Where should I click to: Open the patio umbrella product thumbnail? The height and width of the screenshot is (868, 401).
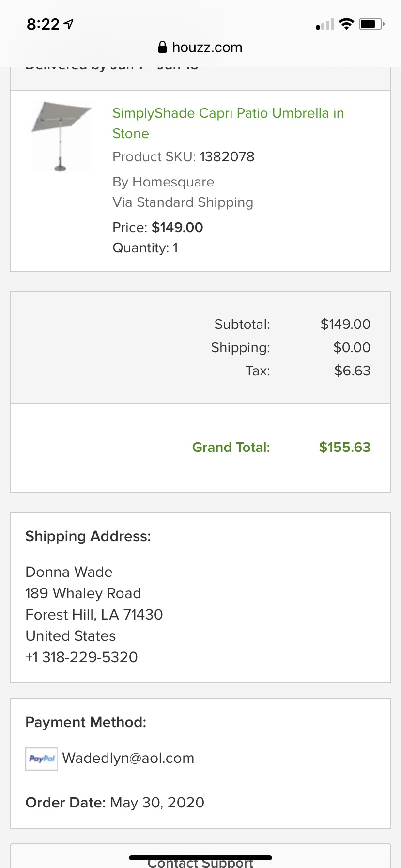[61, 136]
